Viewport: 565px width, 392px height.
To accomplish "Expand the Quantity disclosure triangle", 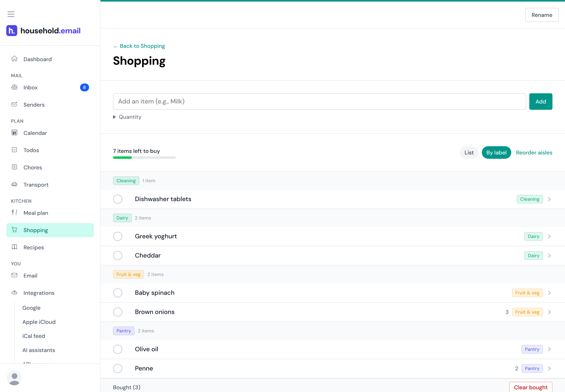I will pos(114,117).
